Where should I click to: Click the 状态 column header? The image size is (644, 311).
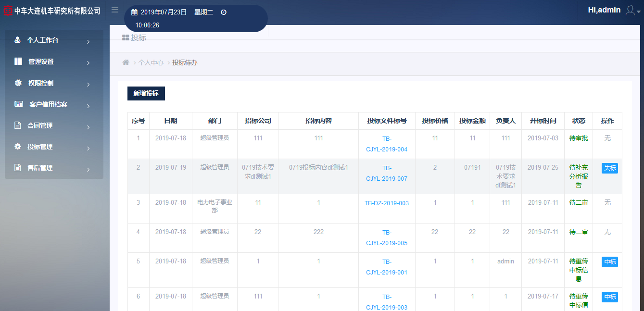(x=579, y=121)
